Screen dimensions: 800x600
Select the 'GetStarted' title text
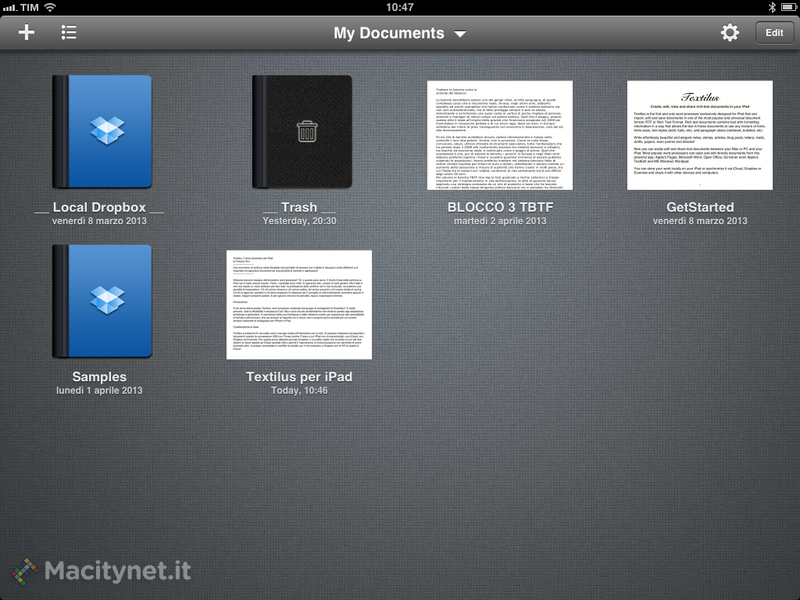click(700, 207)
